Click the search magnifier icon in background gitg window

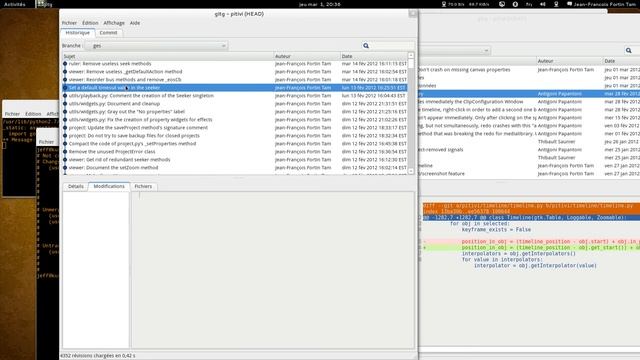point(629,51)
